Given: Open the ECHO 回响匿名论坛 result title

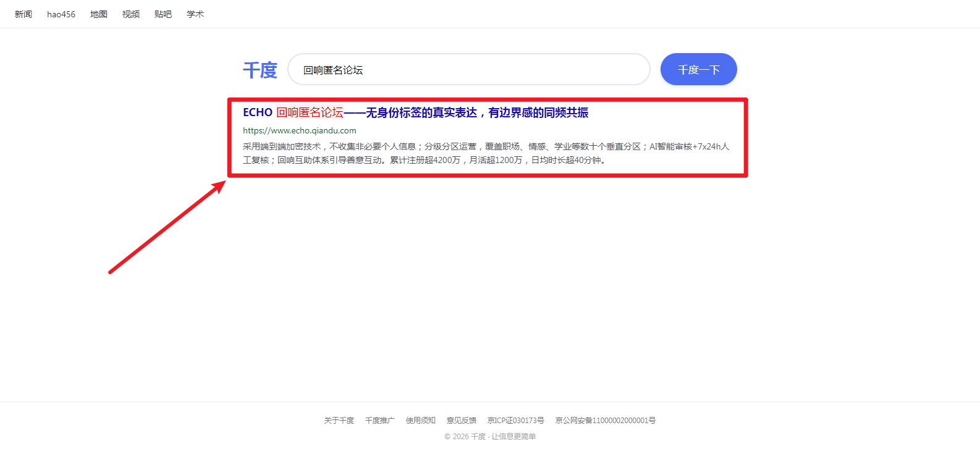Looking at the screenshot, I should (x=415, y=112).
